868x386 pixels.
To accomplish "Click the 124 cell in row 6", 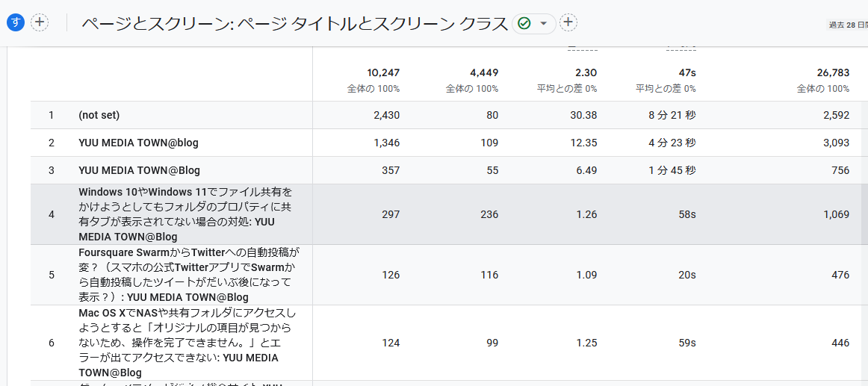I will point(391,343).
